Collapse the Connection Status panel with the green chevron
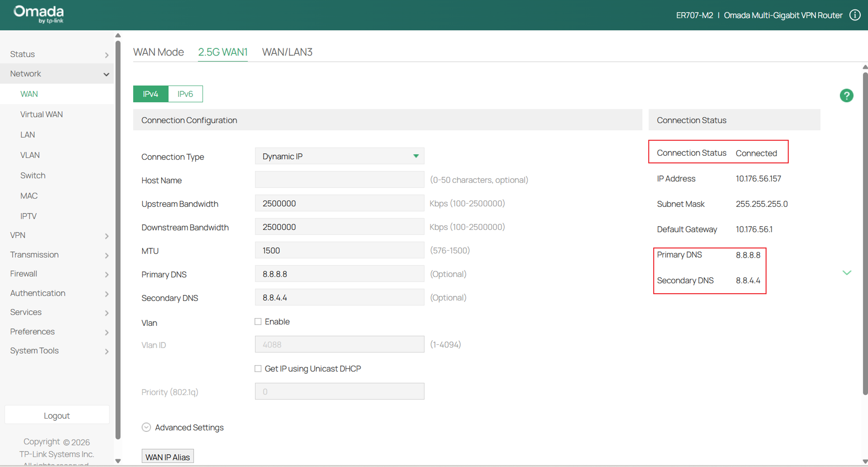 tap(847, 272)
